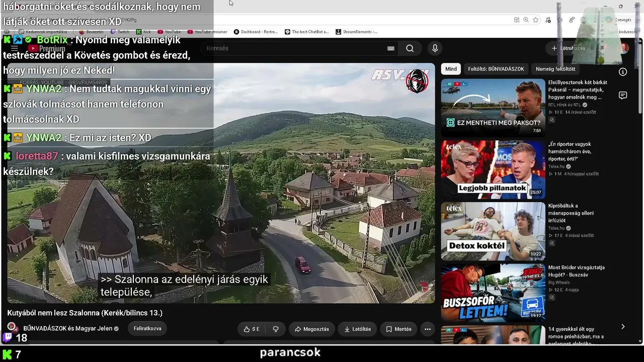The image size is (644, 362).
Task: Open the Dashboard - Restre... bookmark
Action: [256, 32]
